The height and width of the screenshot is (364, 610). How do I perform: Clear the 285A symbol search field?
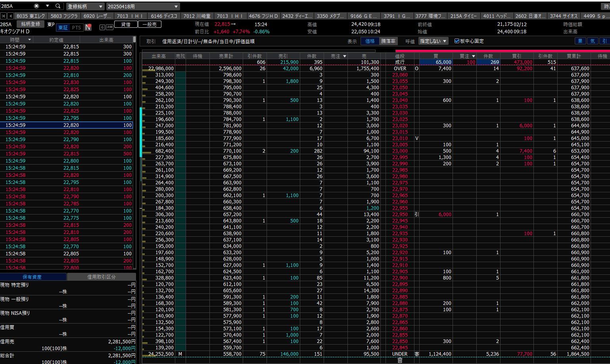36,6
